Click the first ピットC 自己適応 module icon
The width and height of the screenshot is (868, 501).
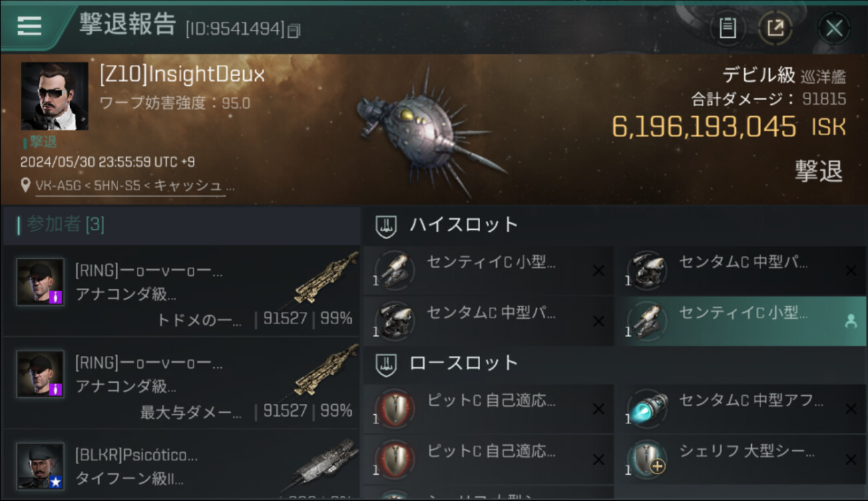click(394, 409)
